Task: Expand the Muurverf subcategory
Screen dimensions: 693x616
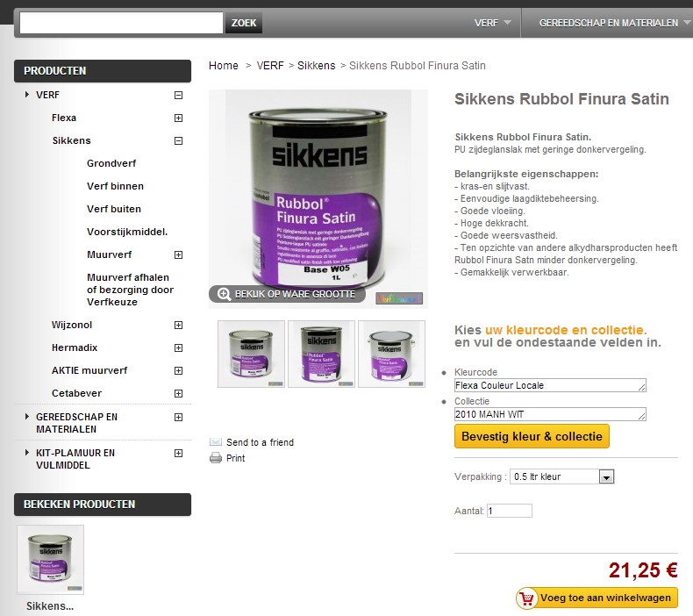Action: (x=179, y=254)
